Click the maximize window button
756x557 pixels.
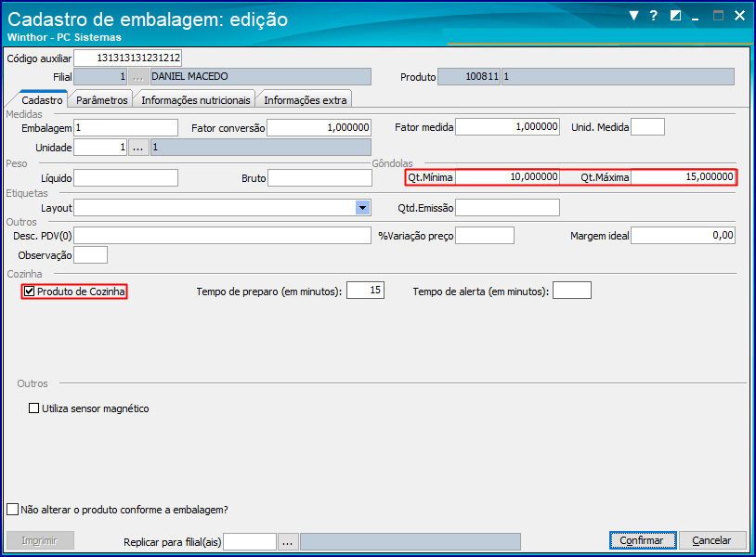click(x=718, y=16)
